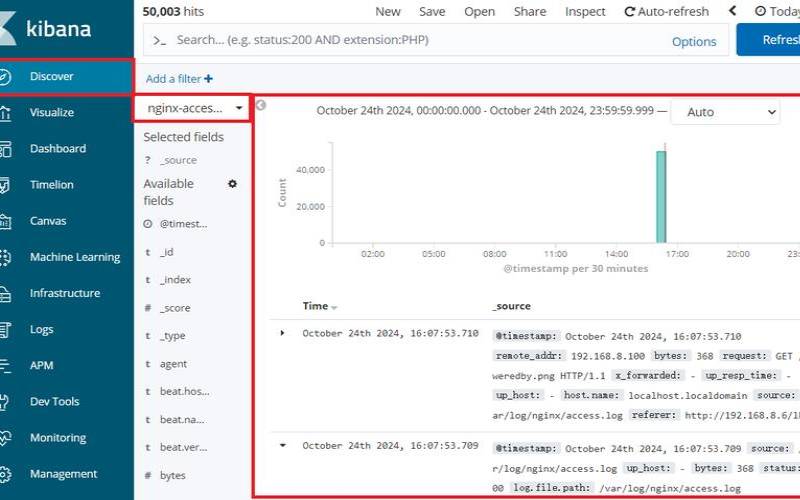Viewport: 800px width, 500px height.
Task: Open the nginx-access index pattern dropdown
Action: pos(192,108)
